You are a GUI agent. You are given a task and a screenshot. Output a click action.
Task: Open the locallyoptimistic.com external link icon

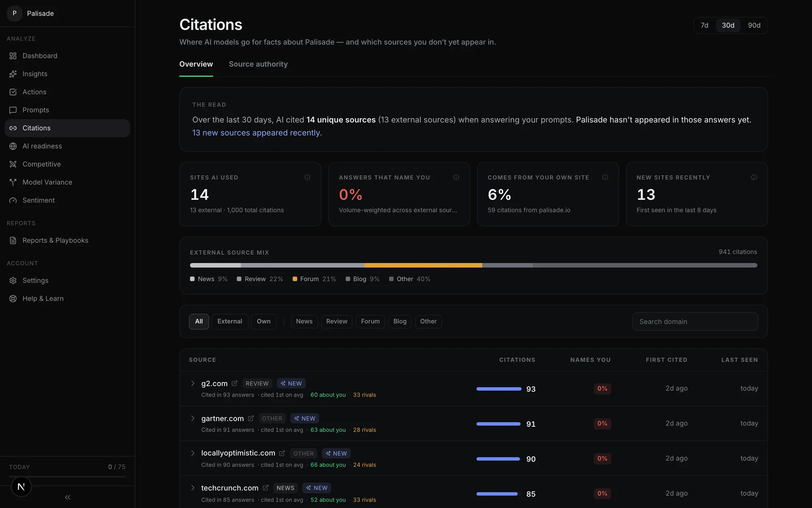point(282,453)
